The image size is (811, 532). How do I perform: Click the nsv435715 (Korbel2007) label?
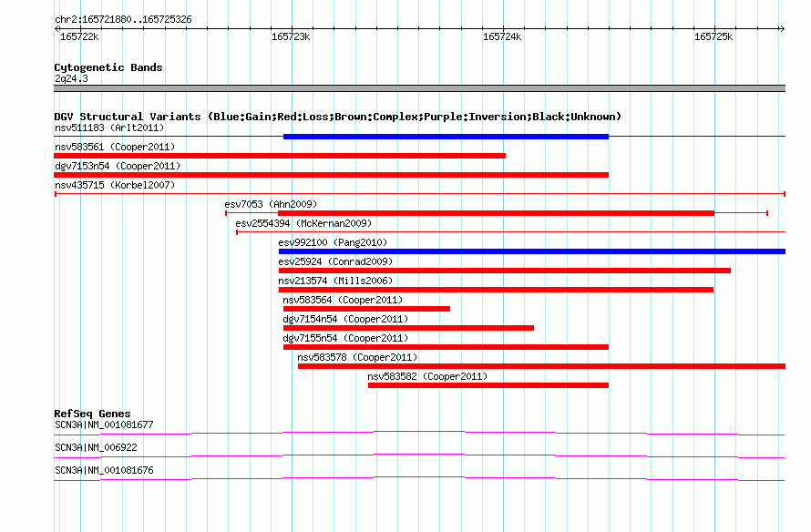115,185
